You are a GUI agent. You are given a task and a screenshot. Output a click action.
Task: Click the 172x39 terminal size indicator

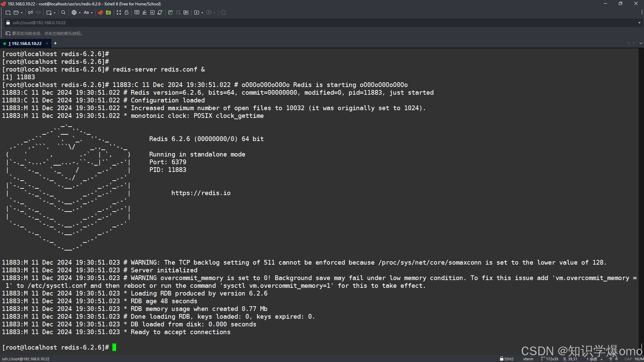tap(549, 359)
